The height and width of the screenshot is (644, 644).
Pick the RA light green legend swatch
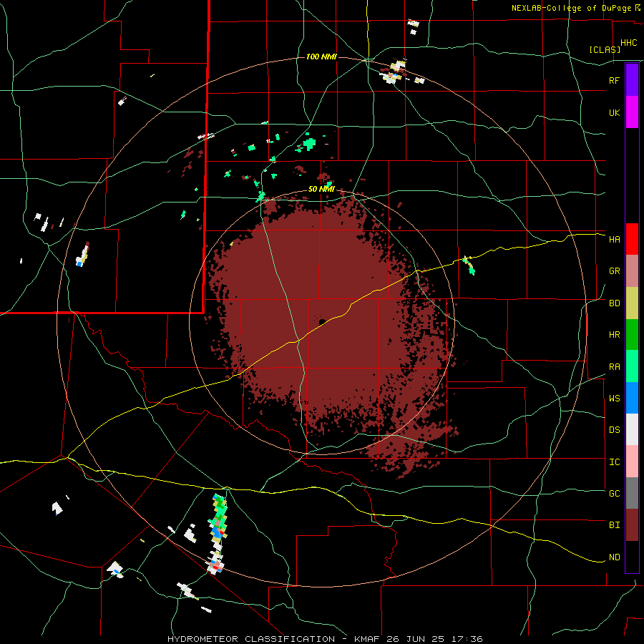tap(632, 366)
